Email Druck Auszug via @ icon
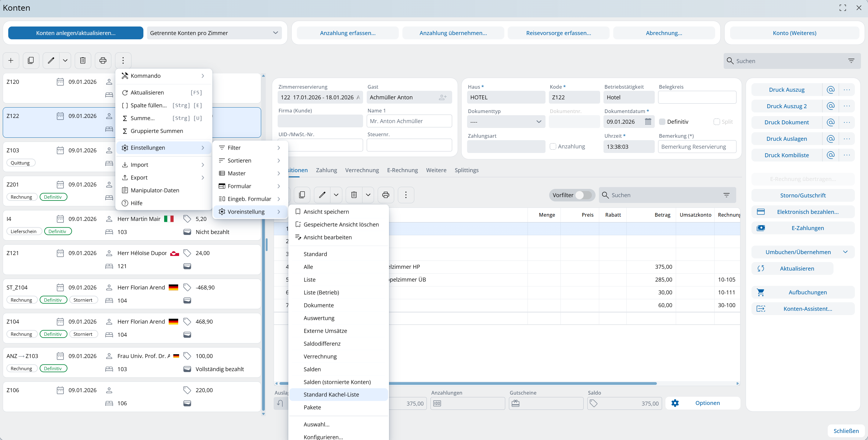Image resolution: width=868 pixels, height=440 pixels. (x=830, y=90)
